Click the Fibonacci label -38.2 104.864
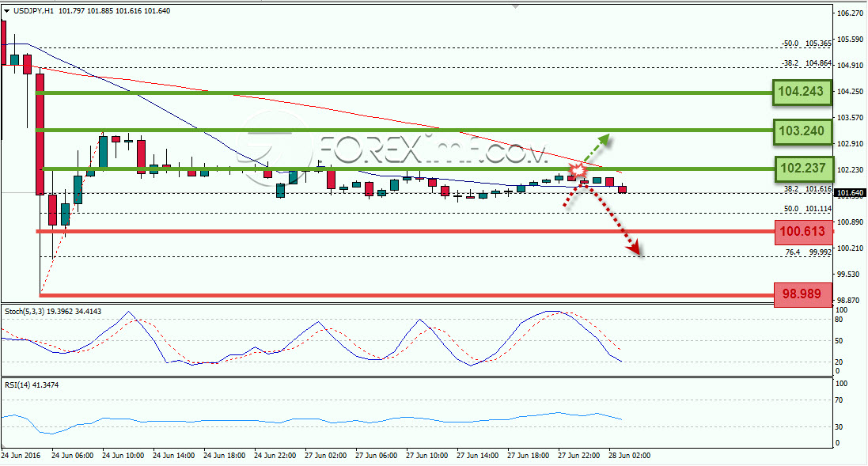 pyautogui.click(x=806, y=63)
